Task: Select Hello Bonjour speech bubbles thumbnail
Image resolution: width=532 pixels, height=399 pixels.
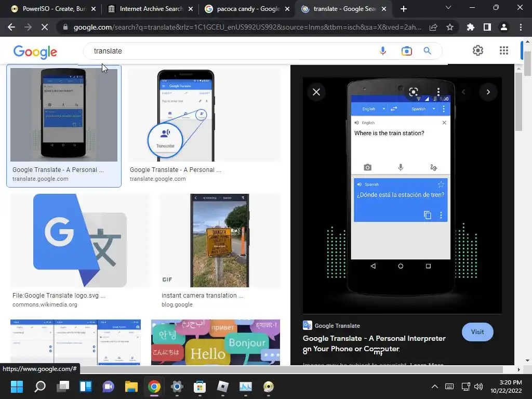Action: tap(216, 342)
